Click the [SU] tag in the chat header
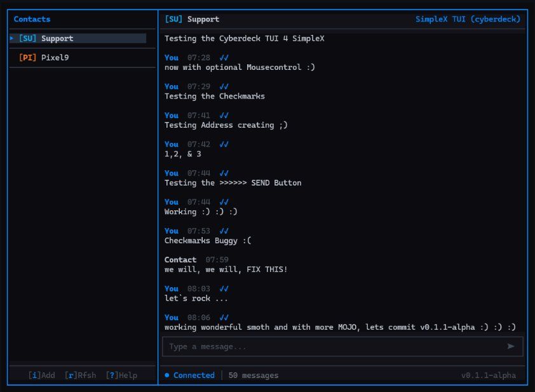The width and height of the screenshot is (535, 392). click(x=173, y=19)
